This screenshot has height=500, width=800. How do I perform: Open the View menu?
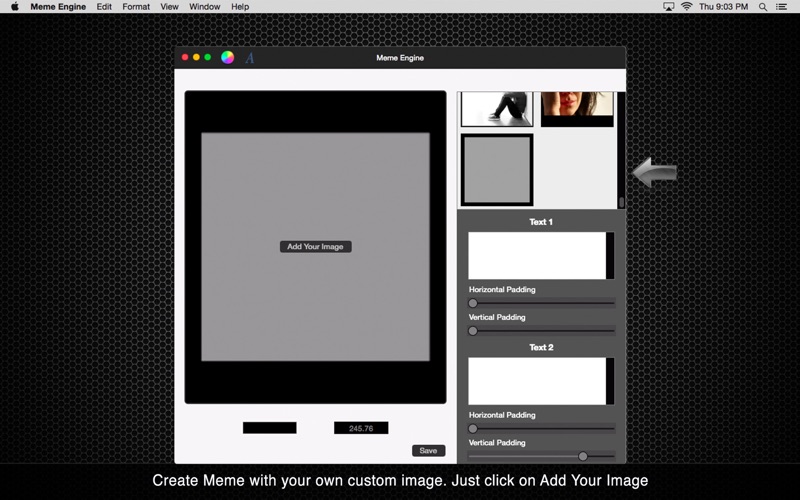click(x=169, y=7)
